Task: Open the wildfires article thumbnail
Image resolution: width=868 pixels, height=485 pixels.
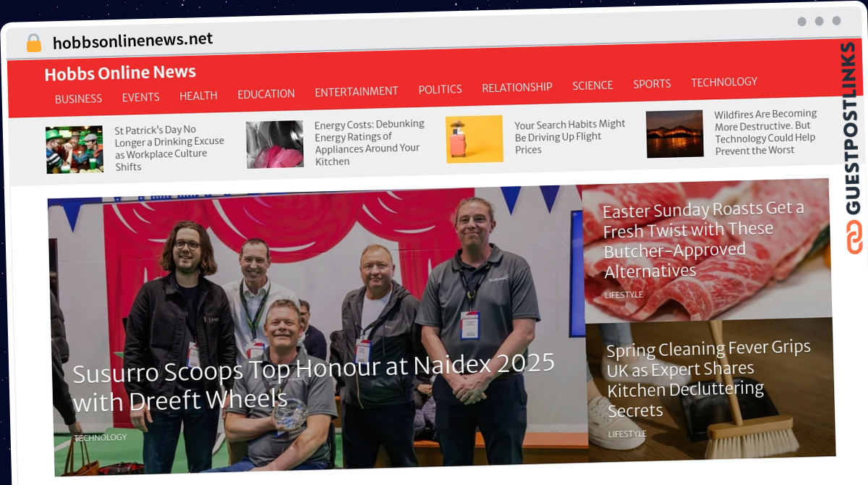Action: 675,134
